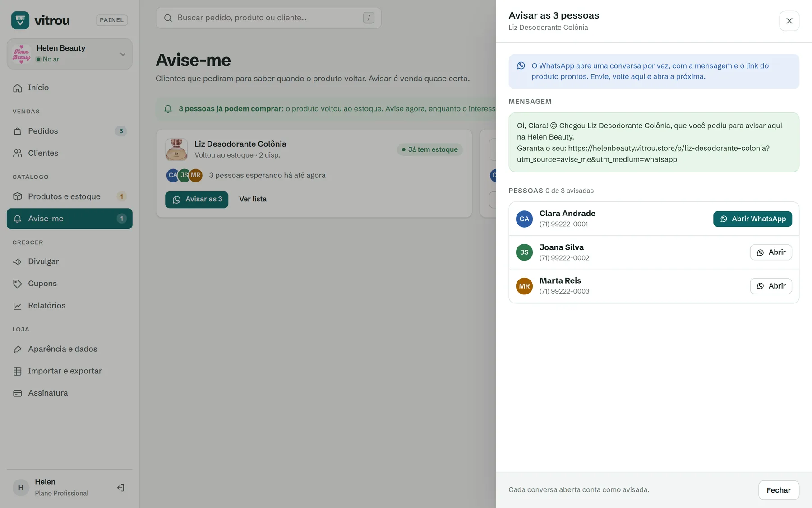The width and height of the screenshot is (812, 508).
Task: Click the Já tem estoque badge
Action: [430, 149]
